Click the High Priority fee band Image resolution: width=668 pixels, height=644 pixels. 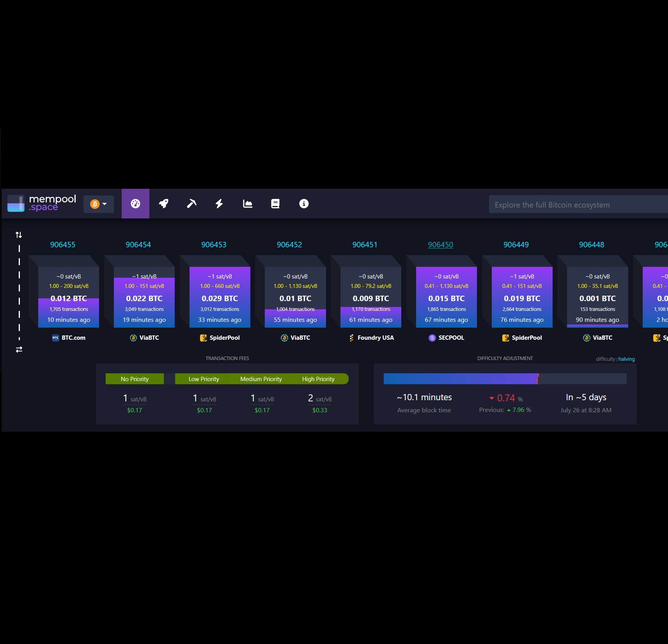[319, 379]
